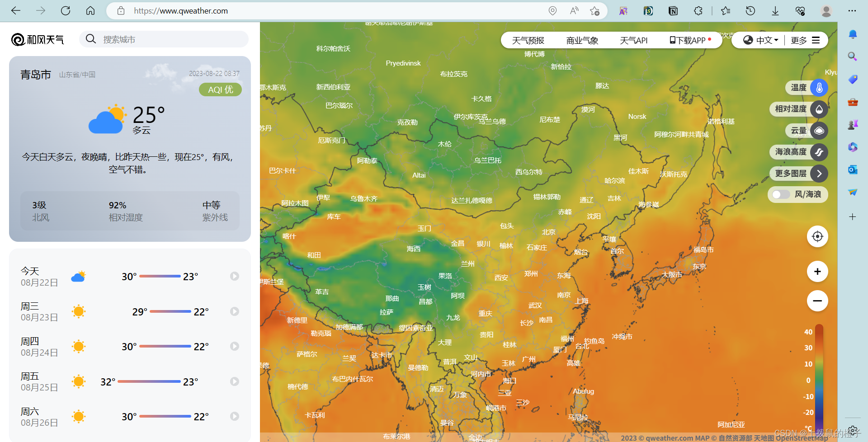
Task: Open the 天气API menu item
Action: pos(634,41)
